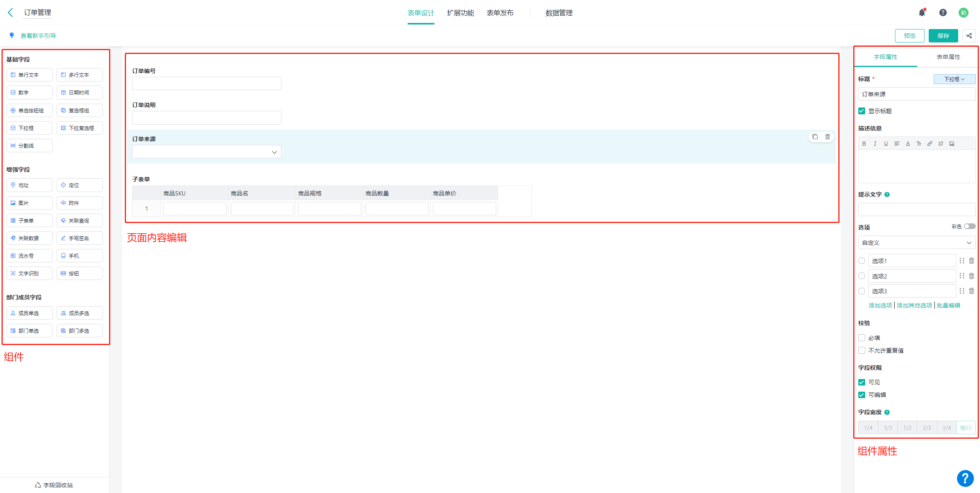Open the notifications bell
Screen dimensions: 980x493
pos(922,13)
